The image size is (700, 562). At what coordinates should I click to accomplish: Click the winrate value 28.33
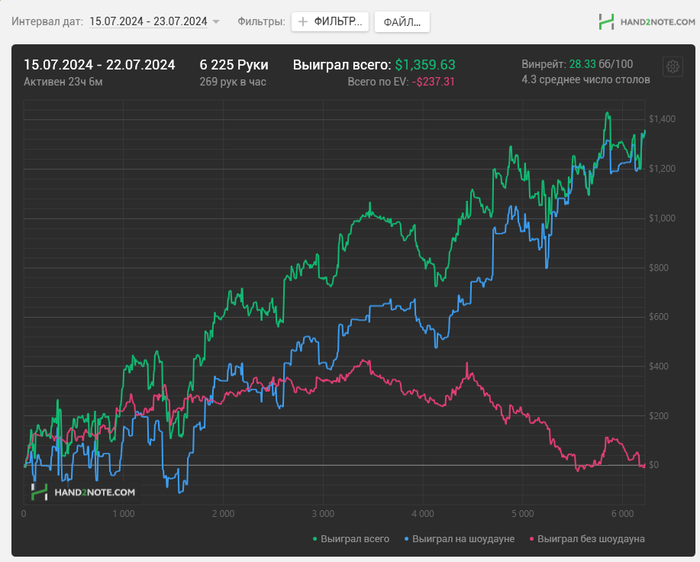pyautogui.click(x=583, y=64)
